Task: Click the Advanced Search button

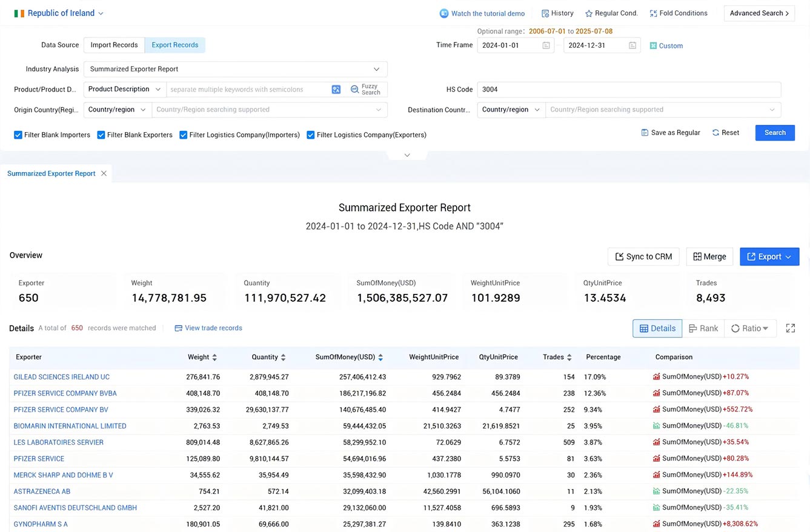Action: tap(759, 13)
